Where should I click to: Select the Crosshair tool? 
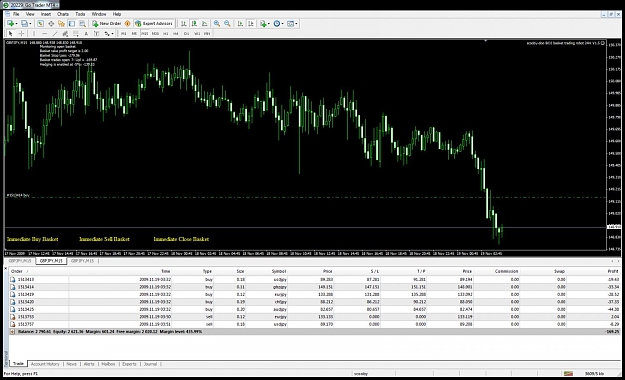[x=21, y=33]
